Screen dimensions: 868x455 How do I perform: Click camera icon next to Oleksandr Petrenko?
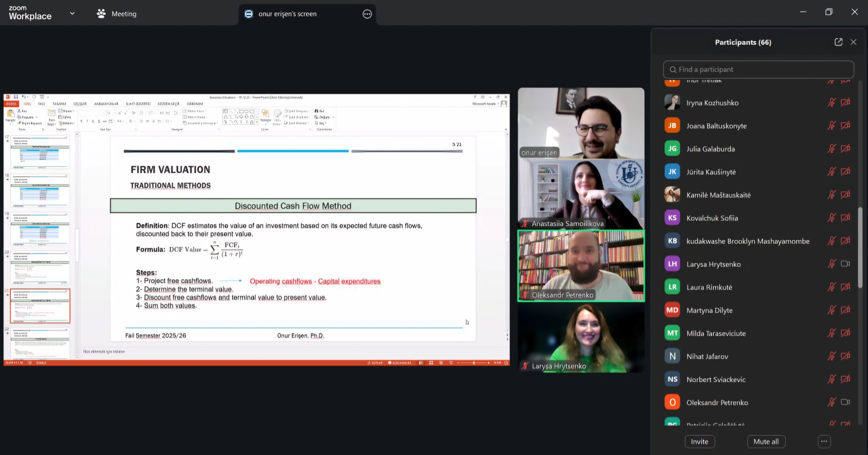(845, 402)
